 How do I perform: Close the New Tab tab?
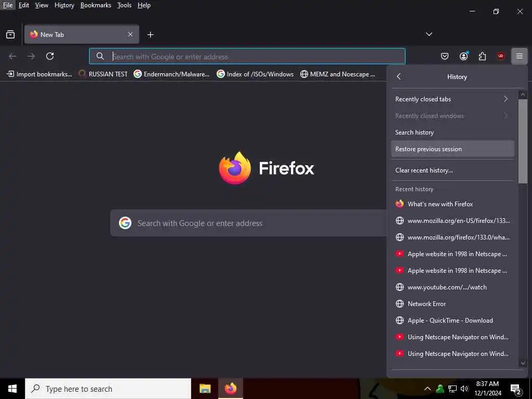(x=130, y=34)
